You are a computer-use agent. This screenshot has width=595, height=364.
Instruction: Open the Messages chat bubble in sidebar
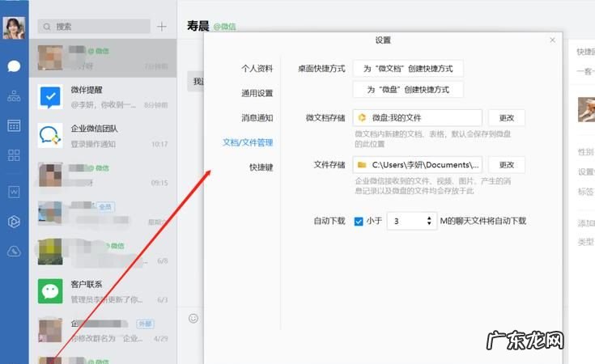click(14, 66)
